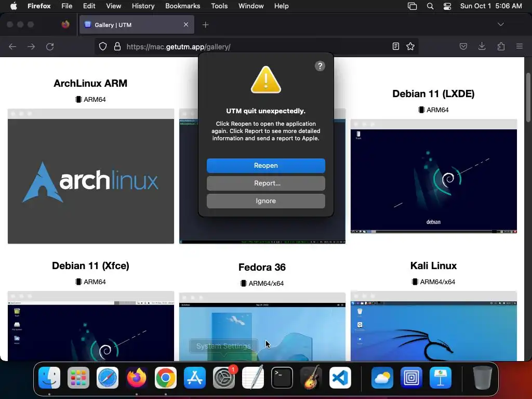Image resolution: width=532 pixels, height=399 pixels.
Task: Open Firefox hamburger application menu
Action: pyautogui.click(x=520, y=46)
